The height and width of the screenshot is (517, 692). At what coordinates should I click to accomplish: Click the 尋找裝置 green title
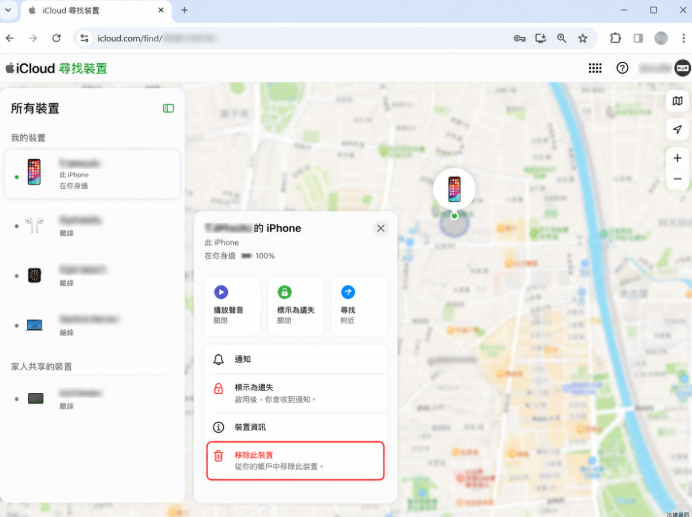[83, 68]
